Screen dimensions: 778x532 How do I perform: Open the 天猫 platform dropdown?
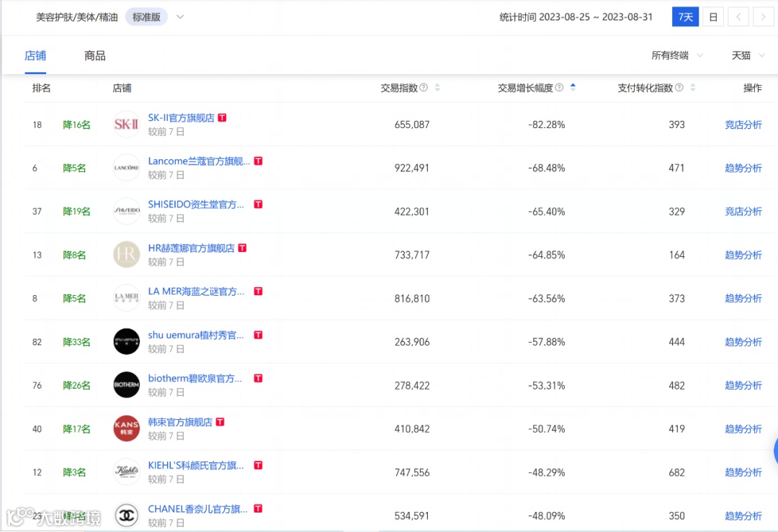click(x=748, y=55)
